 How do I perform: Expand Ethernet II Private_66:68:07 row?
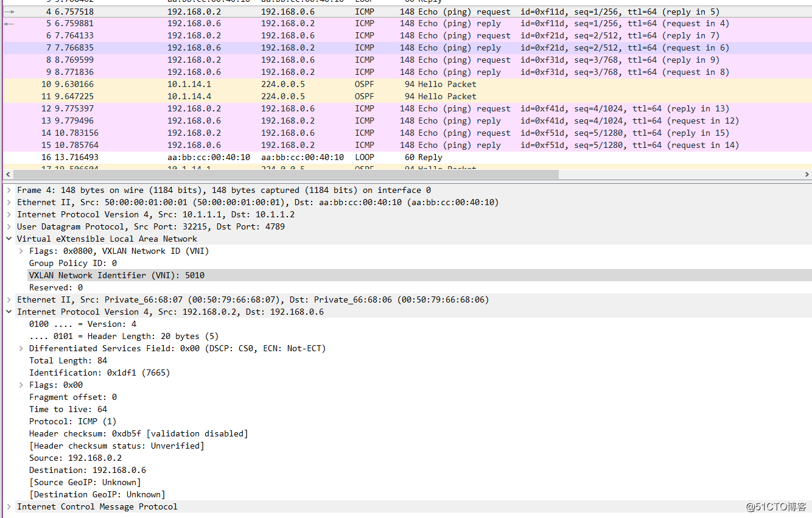(9, 299)
